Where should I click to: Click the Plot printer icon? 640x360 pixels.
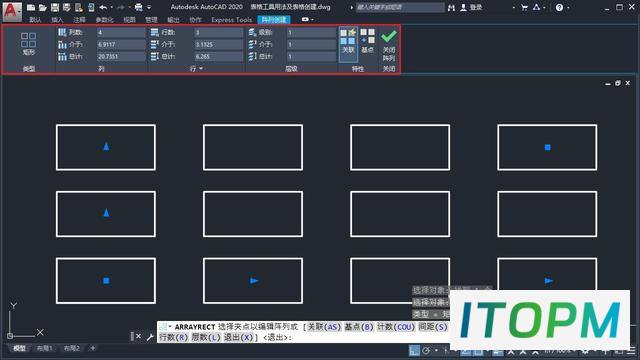click(139, 7)
